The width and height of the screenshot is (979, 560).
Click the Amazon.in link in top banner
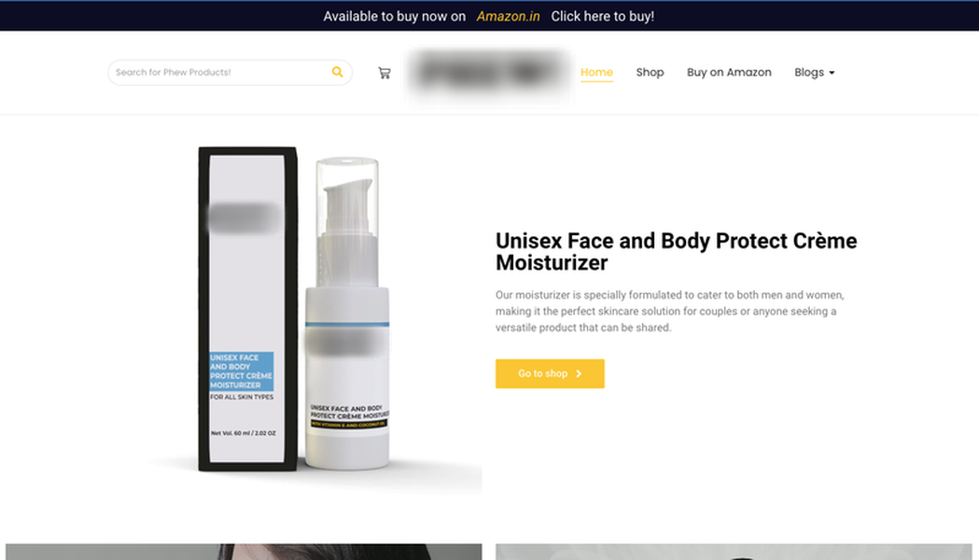pos(508,16)
